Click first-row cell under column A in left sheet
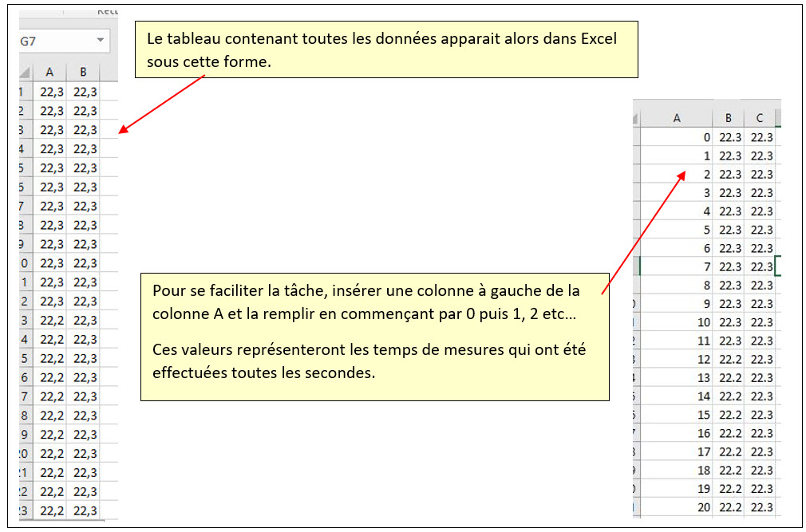Viewport: 806px width, 532px height. click(x=51, y=92)
